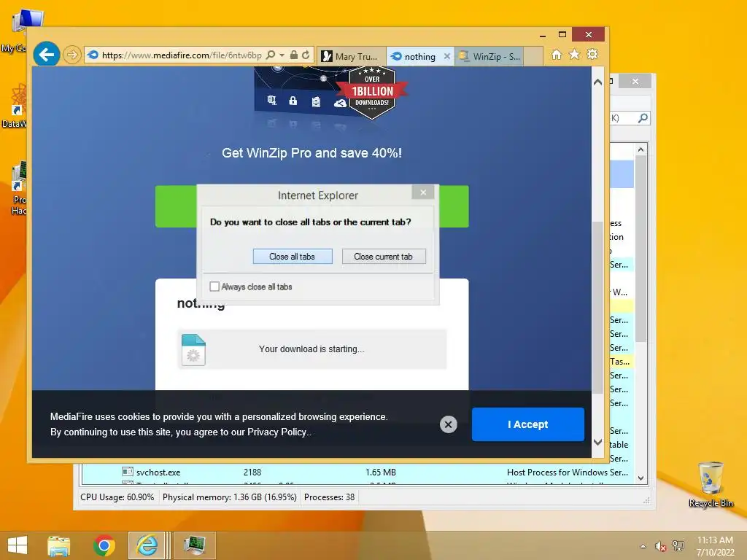Click the Home icon in Internet Explorer

(557, 55)
